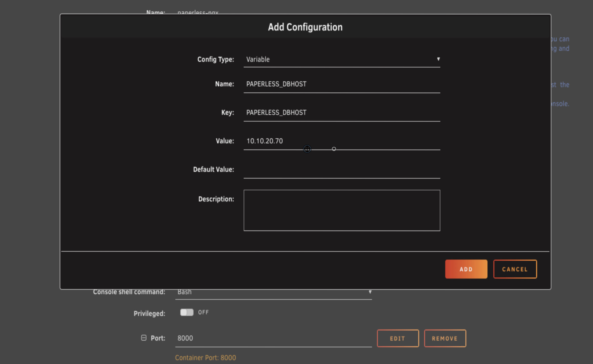This screenshot has width=593, height=364.
Task: Click the empty Default Value field
Action: 341,170
